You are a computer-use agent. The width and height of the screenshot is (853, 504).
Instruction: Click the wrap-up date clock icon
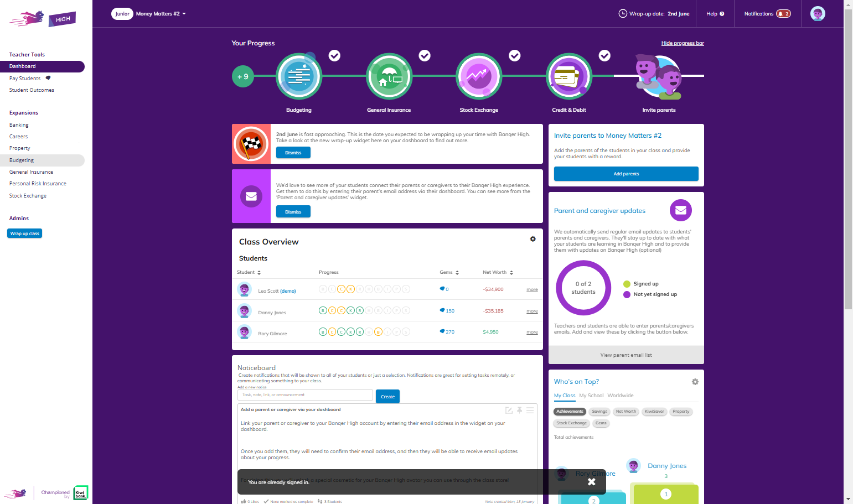[x=623, y=14]
